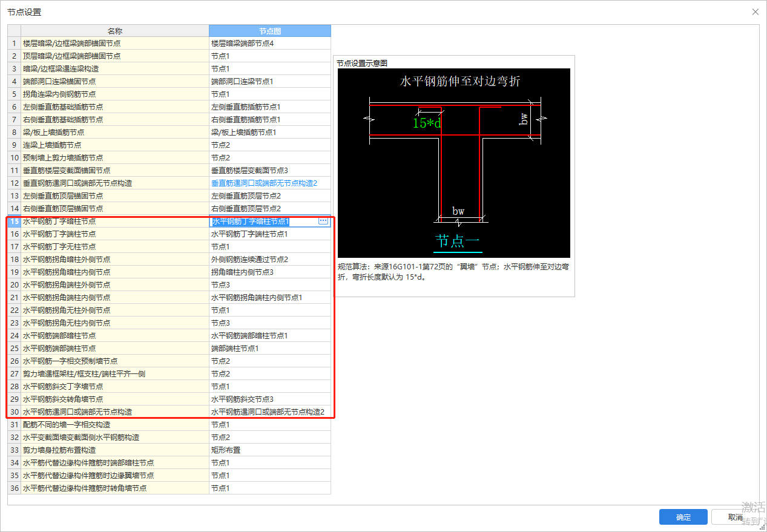Close the 节点设置 dialog window

tap(755, 11)
